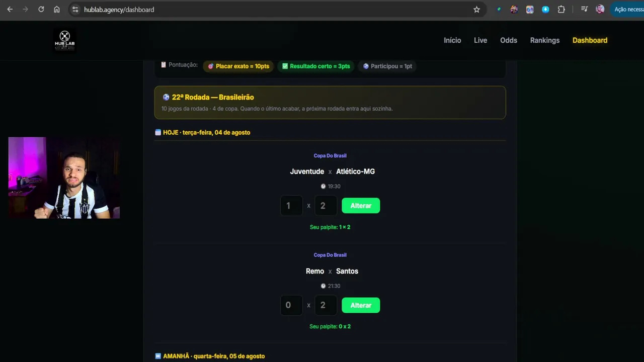Viewport: 644px width, 362px height.
Task: Click the browser forward arrow
Action: click(25, 10)
